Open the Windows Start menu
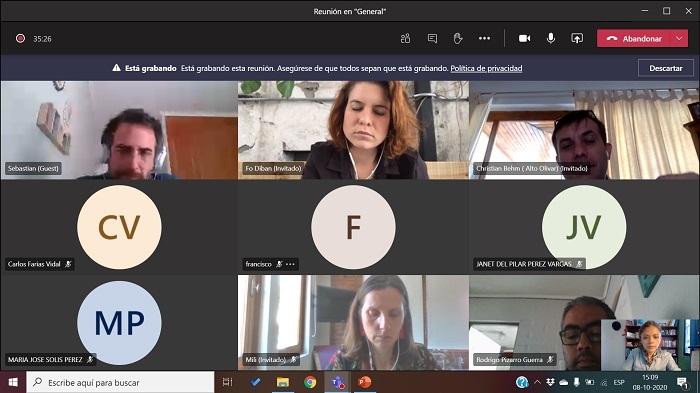The image size is (700, 393). pos(13,382)
